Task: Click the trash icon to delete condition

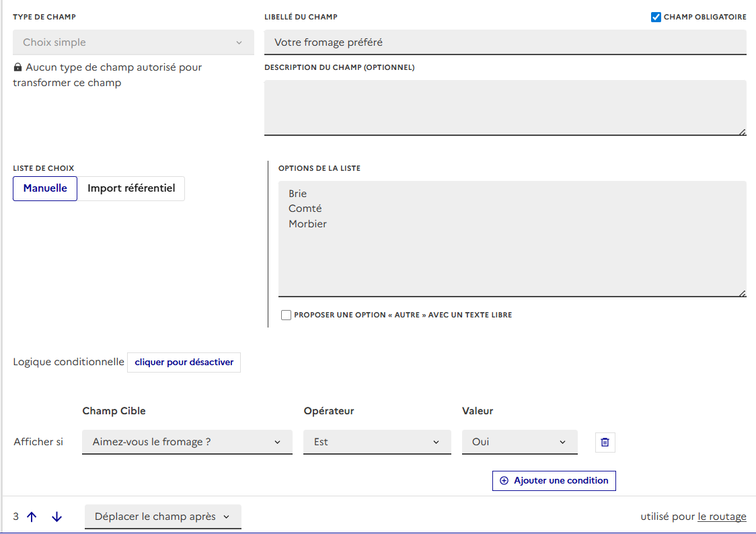Action: (x=605, y=443)
